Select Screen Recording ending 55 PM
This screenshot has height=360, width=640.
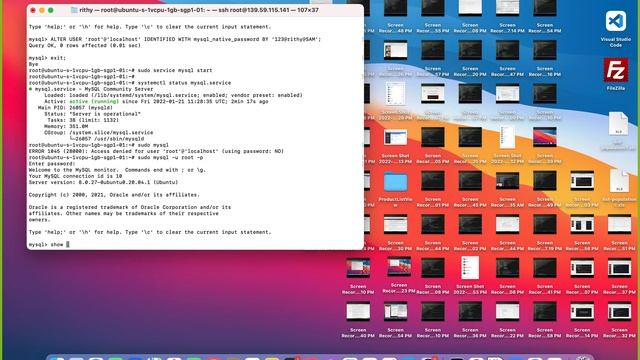coord(433,8)
